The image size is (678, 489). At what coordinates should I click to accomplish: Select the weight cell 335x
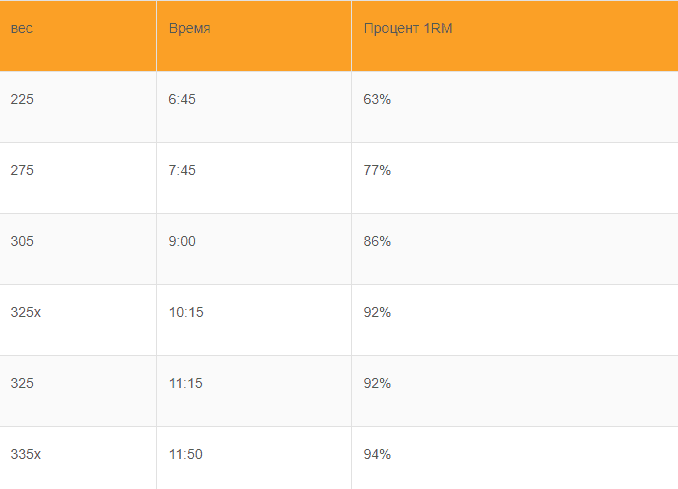click(x=78, y=458)
